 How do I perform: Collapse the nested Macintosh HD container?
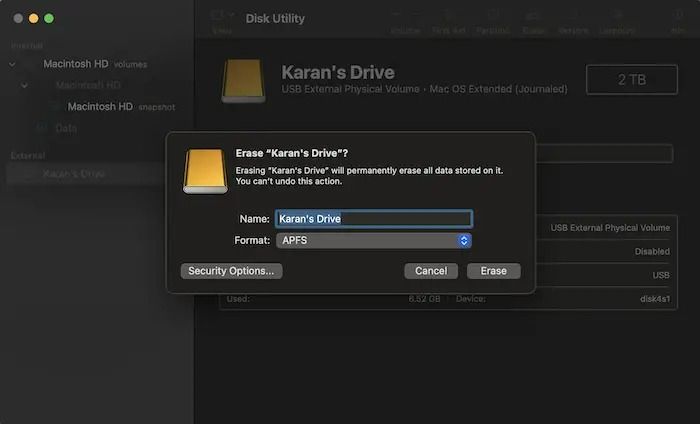[25, 85]
